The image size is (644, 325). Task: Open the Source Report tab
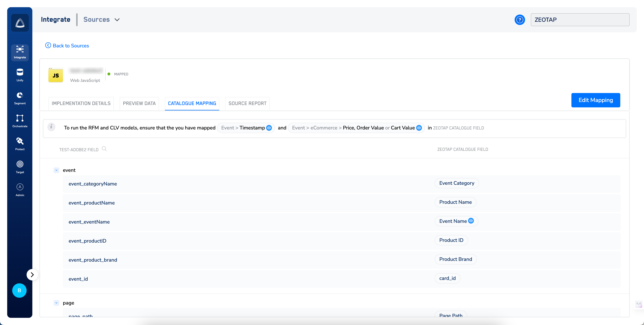pos(247,103)
